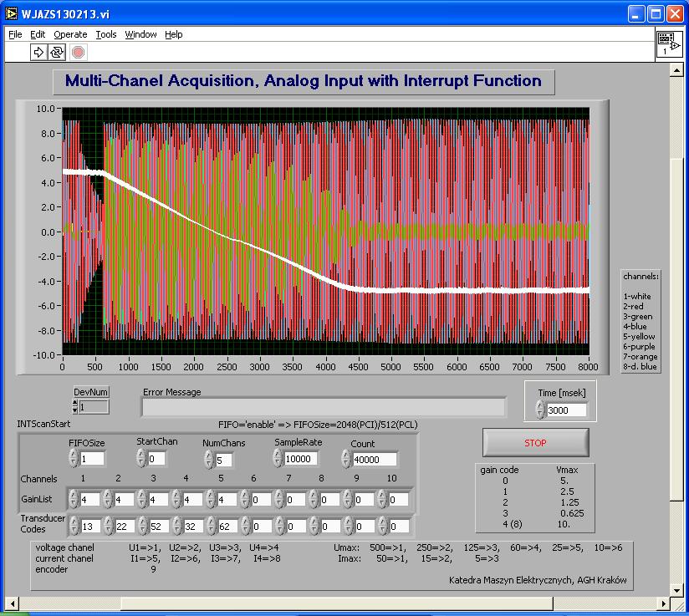Click the horizontal scrollbar right arrow
This screenshot has width=689, height=616.
(664, 603)
